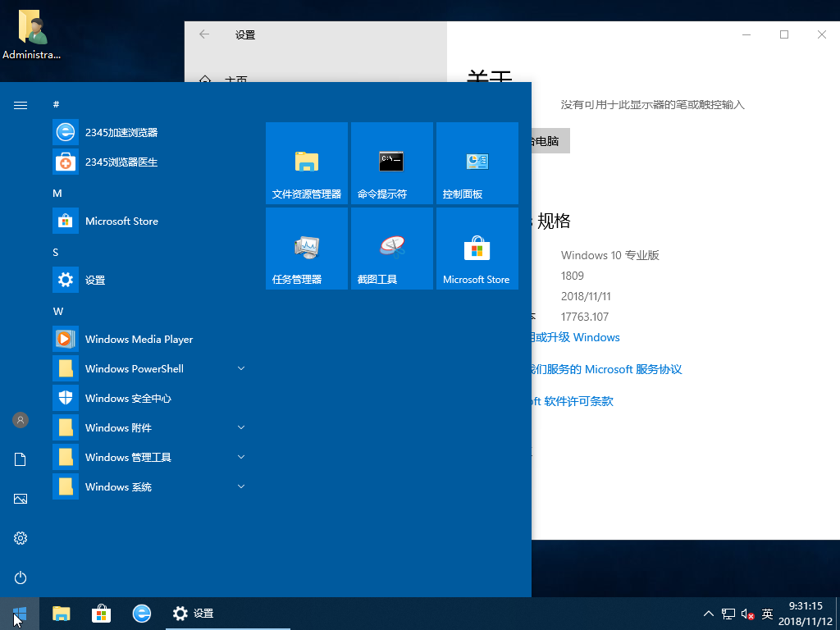Image resolution: width=840 pixels, height=630 pixels.
Task: Open the Administrator desktop folder icon
Action: (x=31, y=34)
